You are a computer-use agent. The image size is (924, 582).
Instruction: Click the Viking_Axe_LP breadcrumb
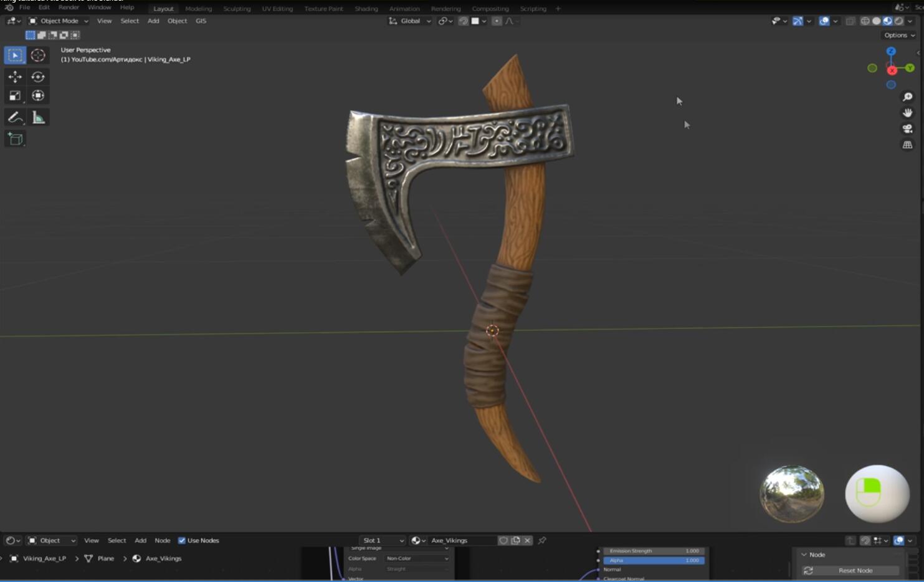coord(39,558)
